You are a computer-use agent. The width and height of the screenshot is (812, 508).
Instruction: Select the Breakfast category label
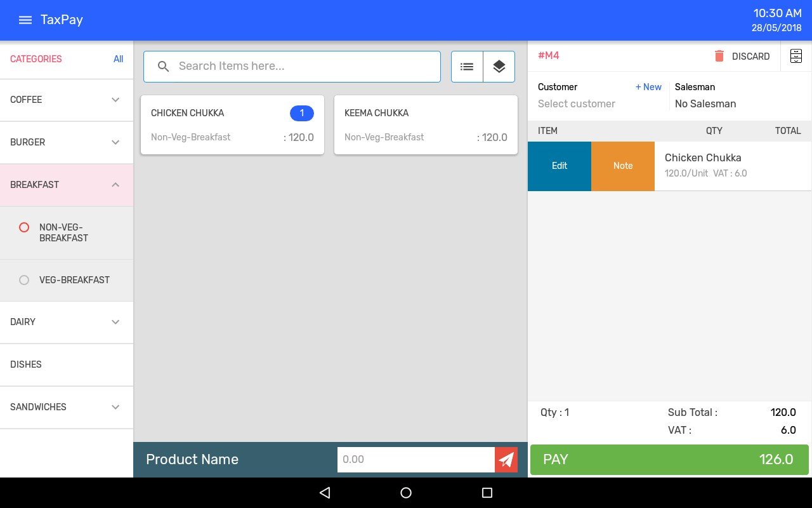pyautogui.click(x=34, y=185)
